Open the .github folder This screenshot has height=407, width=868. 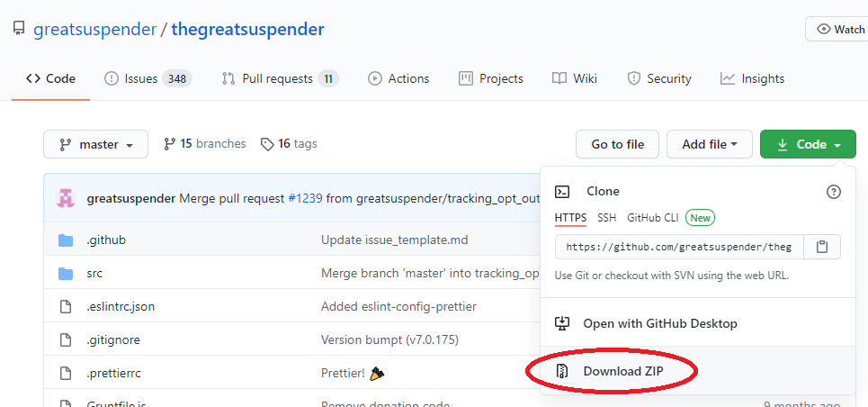click(106, 240)
